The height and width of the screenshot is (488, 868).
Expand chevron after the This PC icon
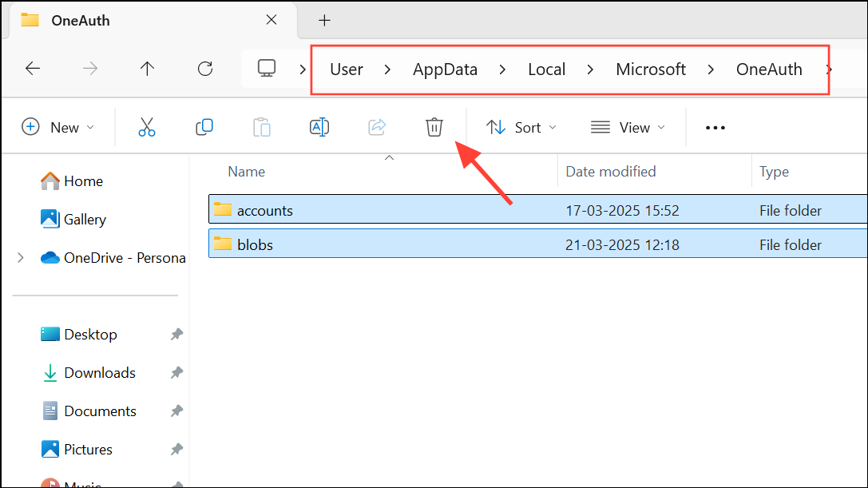pyautogui.click(x=303, y=69)
